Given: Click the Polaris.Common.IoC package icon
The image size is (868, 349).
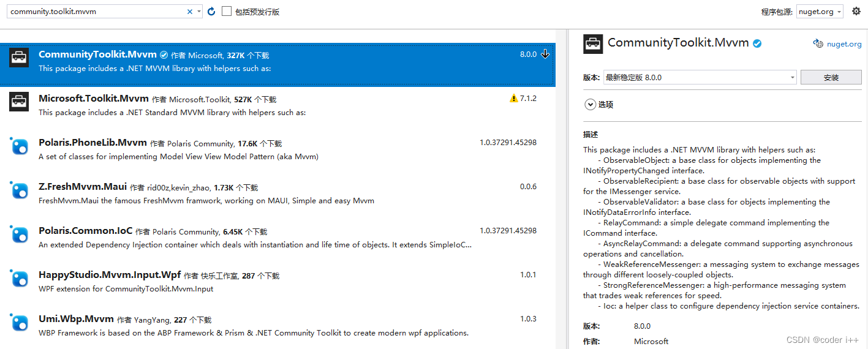Looking at the screenshot, I should coord(19,234).
